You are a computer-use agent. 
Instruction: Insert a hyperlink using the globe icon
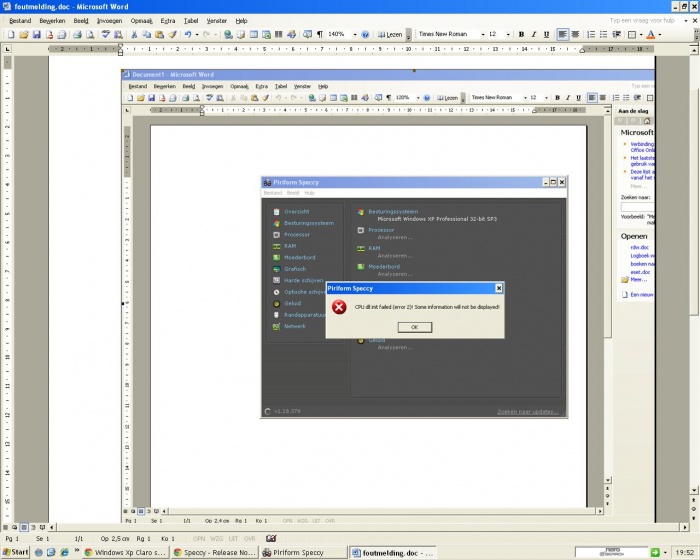228,34
